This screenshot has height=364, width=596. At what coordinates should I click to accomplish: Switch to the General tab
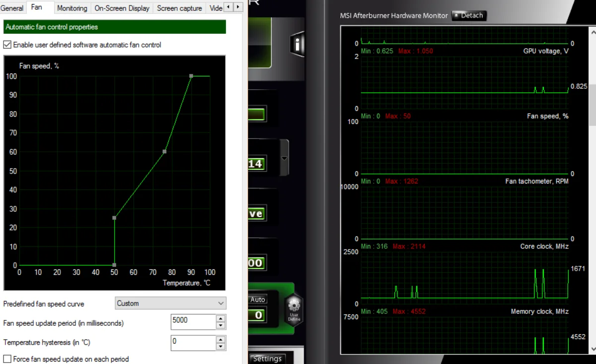pyautogui.click(x=12, y=8)
